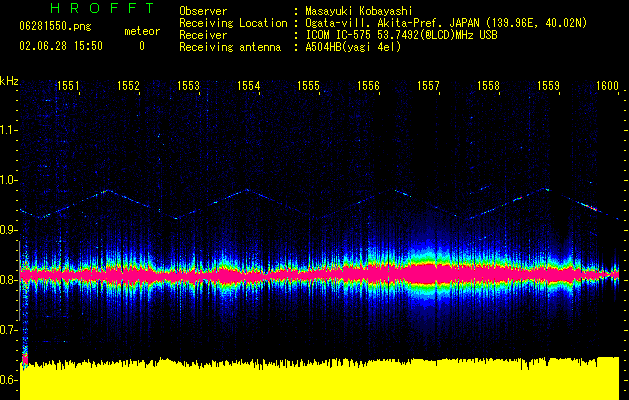Viewport: 629px width, 400px height.
Task: Click the date stamp 02.06.28 15:50
Action: tap(61, 46)
